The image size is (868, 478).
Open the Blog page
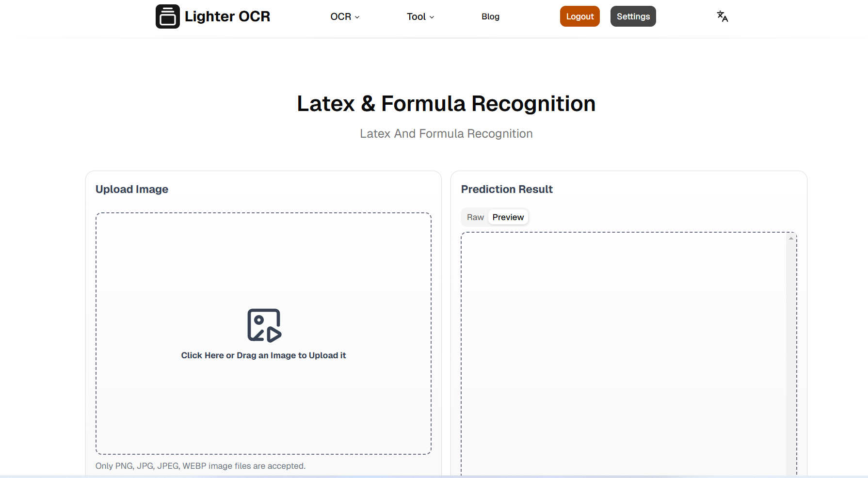point(490,16)
